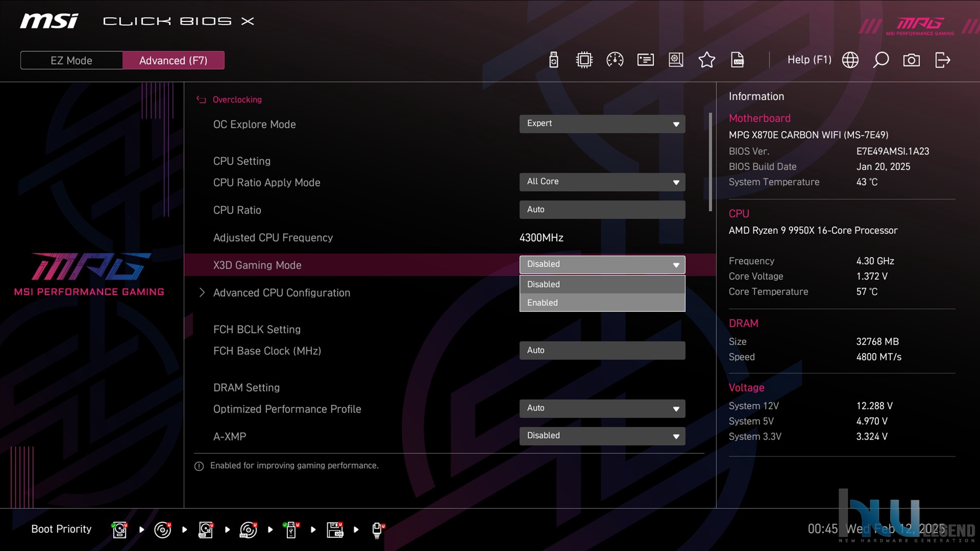Select USB optical drive boot icon

coord(249,529)
